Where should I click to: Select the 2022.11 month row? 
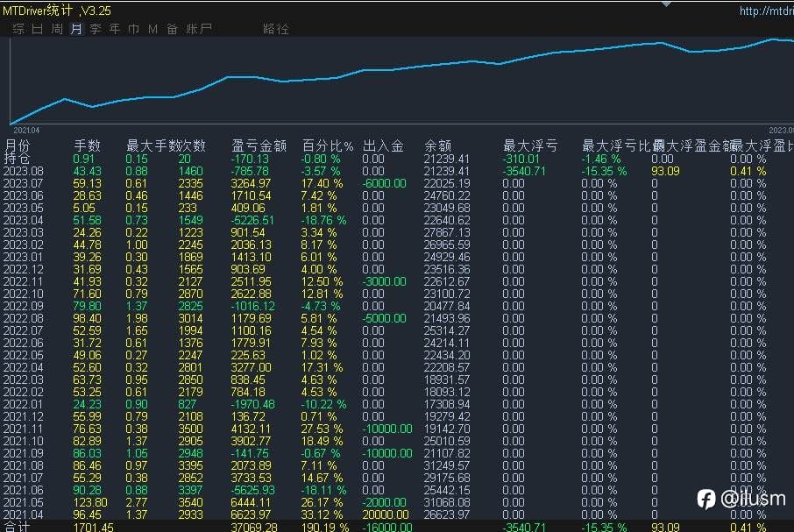point(397,281)
